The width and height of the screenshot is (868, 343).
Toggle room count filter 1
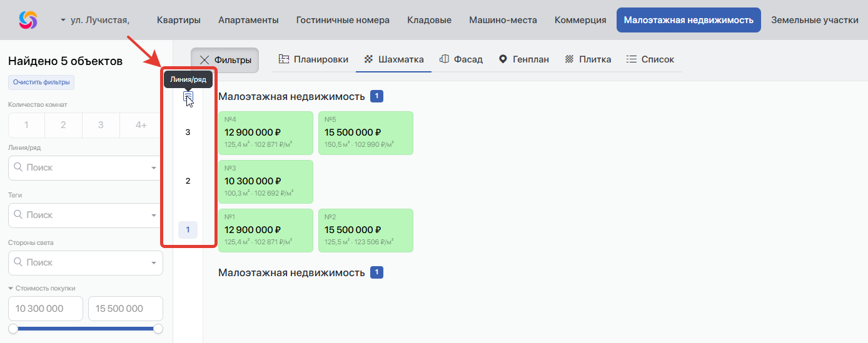[x=26, y=125]
